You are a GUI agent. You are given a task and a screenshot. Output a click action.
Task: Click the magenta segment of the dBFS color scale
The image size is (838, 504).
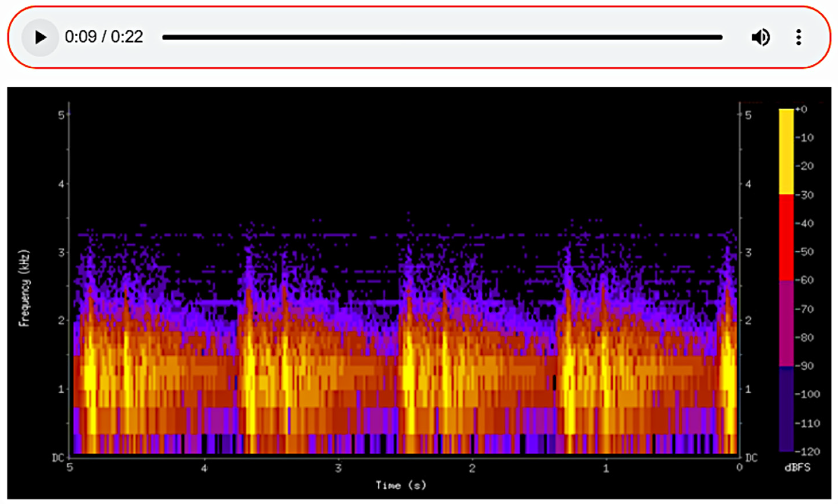(x=786, y=323)
